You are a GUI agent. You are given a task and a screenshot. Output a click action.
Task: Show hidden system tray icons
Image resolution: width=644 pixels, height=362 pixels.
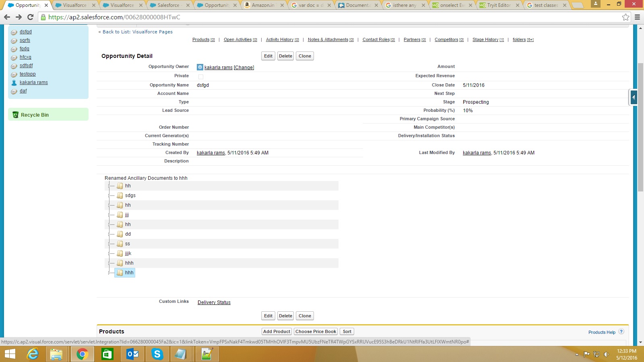point(577,354)
